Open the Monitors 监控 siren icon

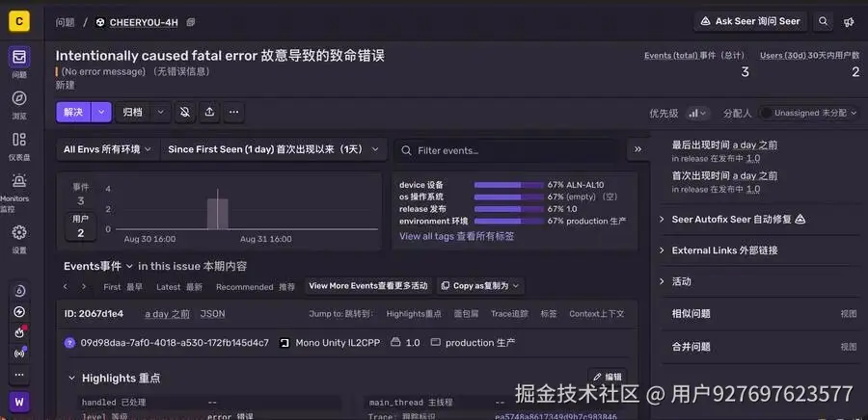pyautogui.click(x=19, y=181)
